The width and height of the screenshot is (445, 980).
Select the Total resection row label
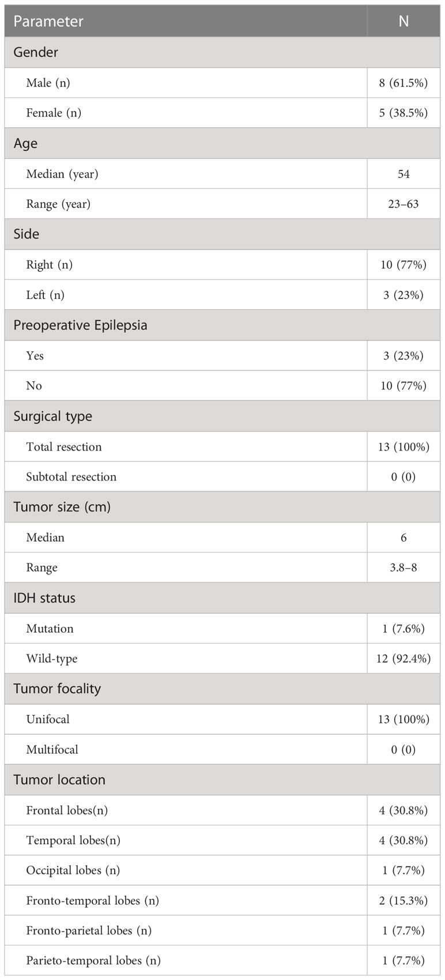point(64,447)
